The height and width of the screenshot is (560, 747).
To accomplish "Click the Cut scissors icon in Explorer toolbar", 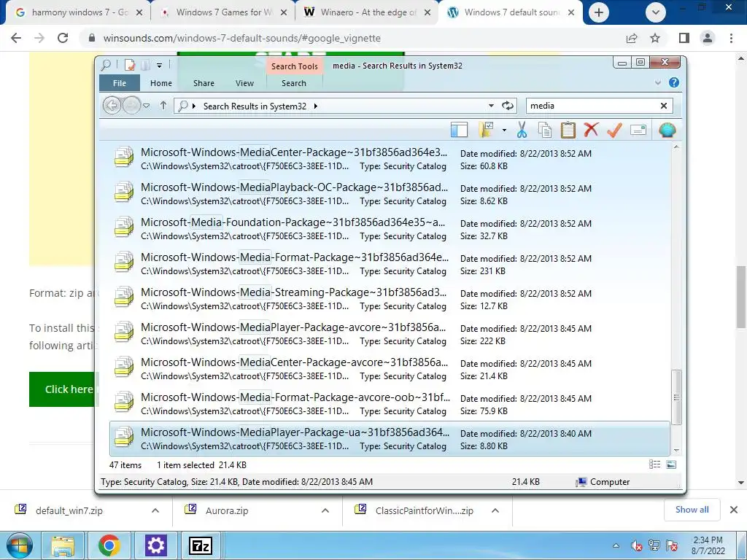I will tap(522, 130).
